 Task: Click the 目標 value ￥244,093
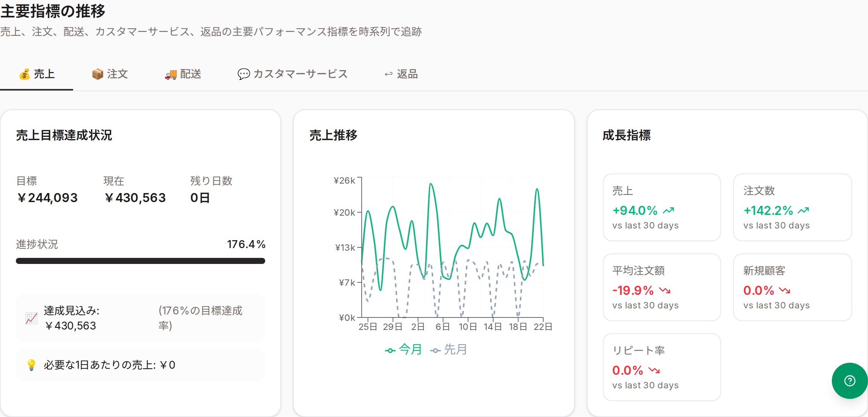(47, 198)
